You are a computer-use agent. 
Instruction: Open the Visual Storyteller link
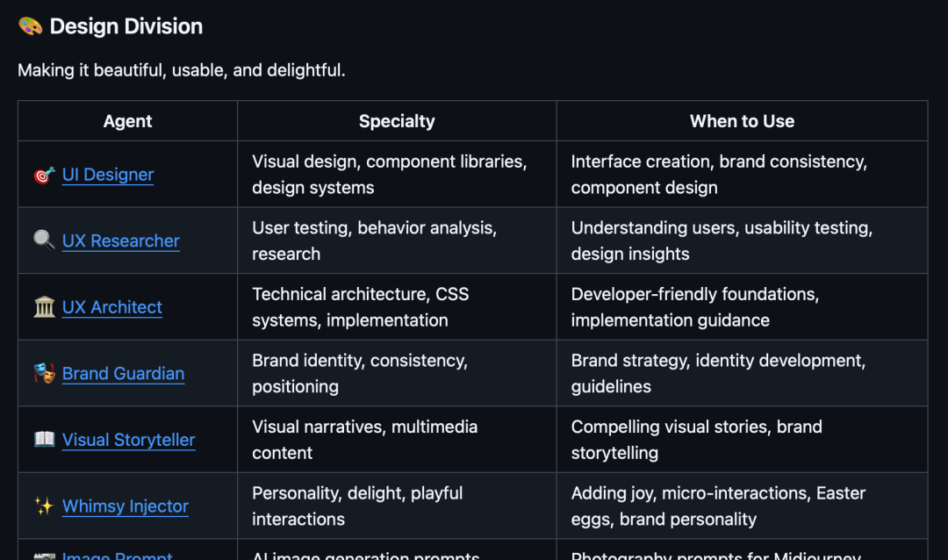[x=129, y=440]
